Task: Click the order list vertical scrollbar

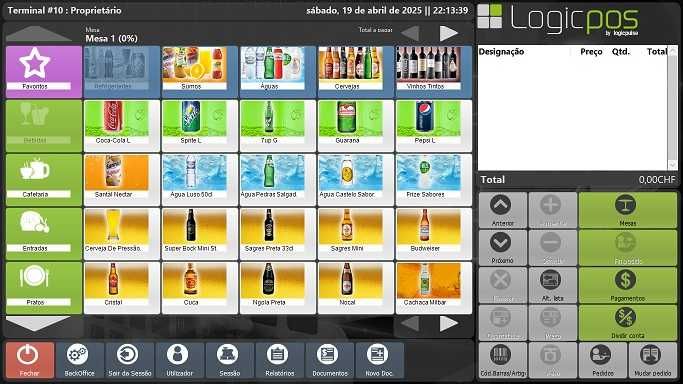Action: tap(673, 108)
